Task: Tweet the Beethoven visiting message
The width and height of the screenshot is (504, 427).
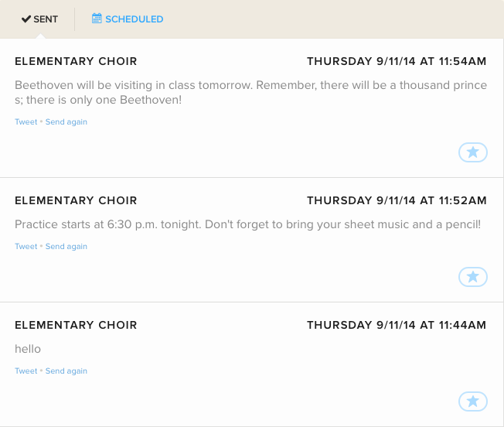Action: click(x=26, y=122)
